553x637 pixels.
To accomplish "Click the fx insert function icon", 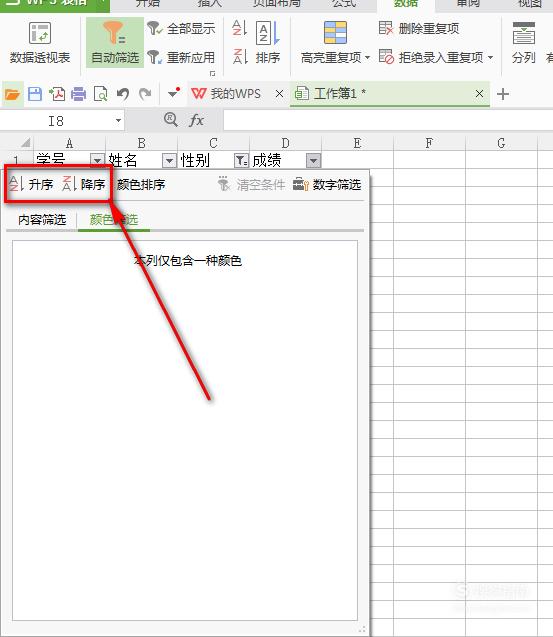I will tap(197, 120).
